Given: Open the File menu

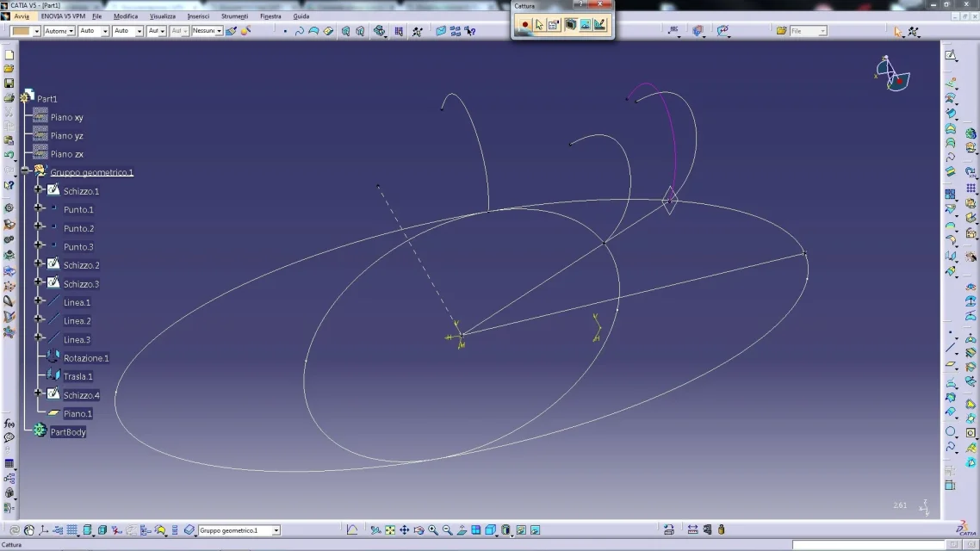Looking at the screenshot, I should 96,16.
